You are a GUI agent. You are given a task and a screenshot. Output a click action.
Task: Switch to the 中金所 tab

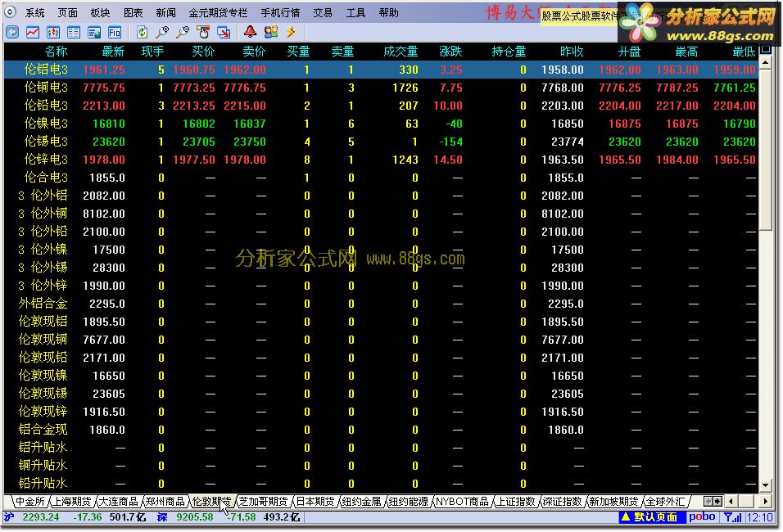(30, 501)
